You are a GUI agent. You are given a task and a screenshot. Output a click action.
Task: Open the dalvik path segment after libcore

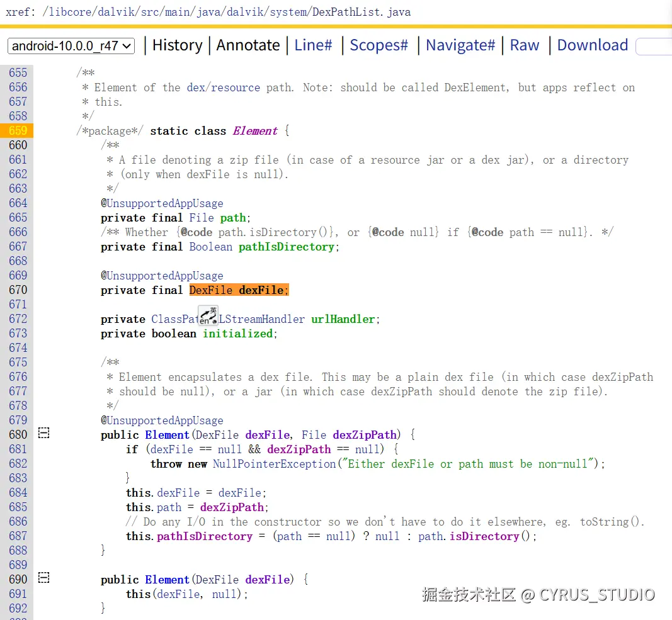pyautogui.click(x=117, y=12)
